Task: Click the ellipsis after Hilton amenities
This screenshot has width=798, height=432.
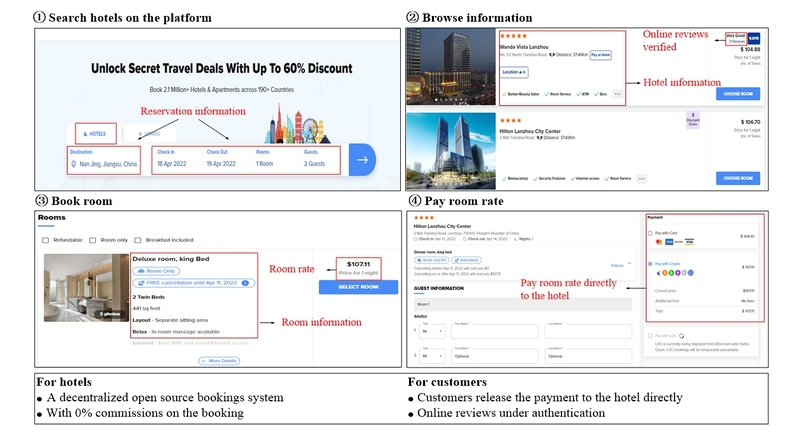Action: pyautogui.click(x=641, y=179)
